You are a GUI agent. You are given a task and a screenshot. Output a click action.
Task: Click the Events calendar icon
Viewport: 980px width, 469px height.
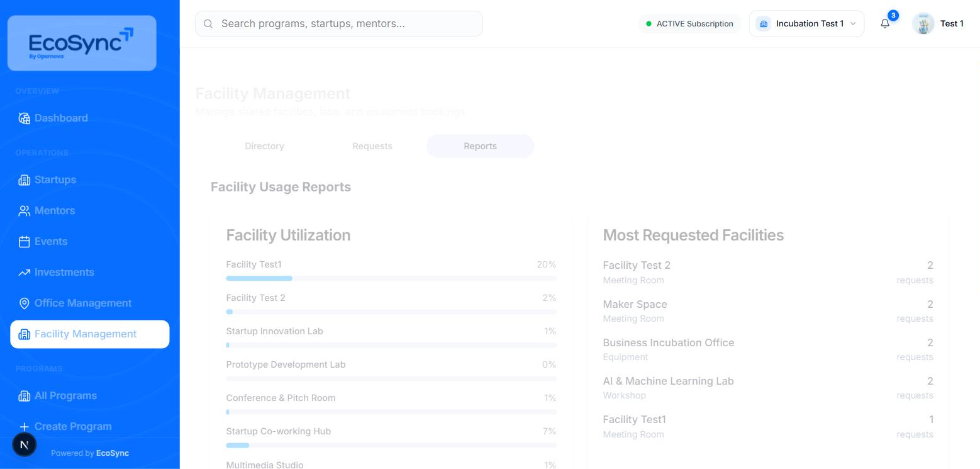click(x=25, y=242)
